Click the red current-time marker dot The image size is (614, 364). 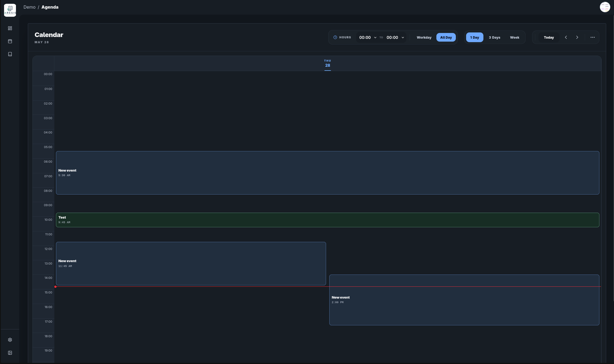point(55,287)
